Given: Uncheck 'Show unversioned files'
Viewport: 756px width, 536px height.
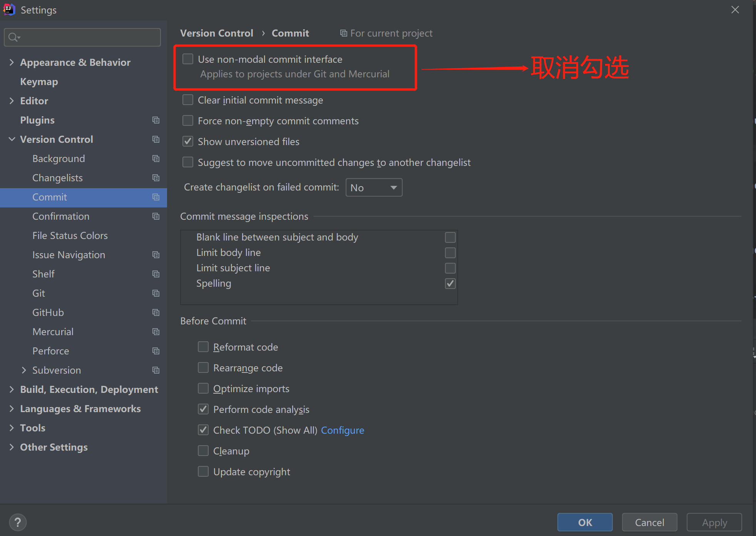Looking at the screenshot, I should (188, 142).
